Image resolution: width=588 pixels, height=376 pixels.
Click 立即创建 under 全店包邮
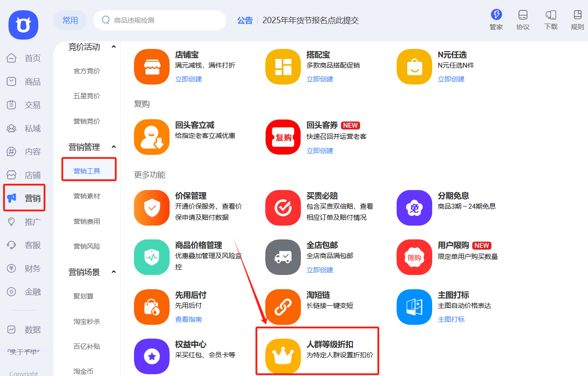[320, 270]
